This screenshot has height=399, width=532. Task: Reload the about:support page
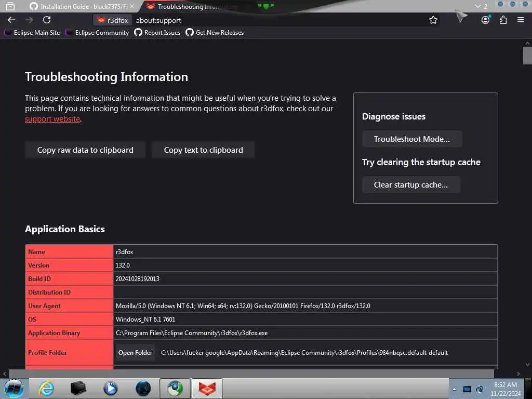point(47,20)
